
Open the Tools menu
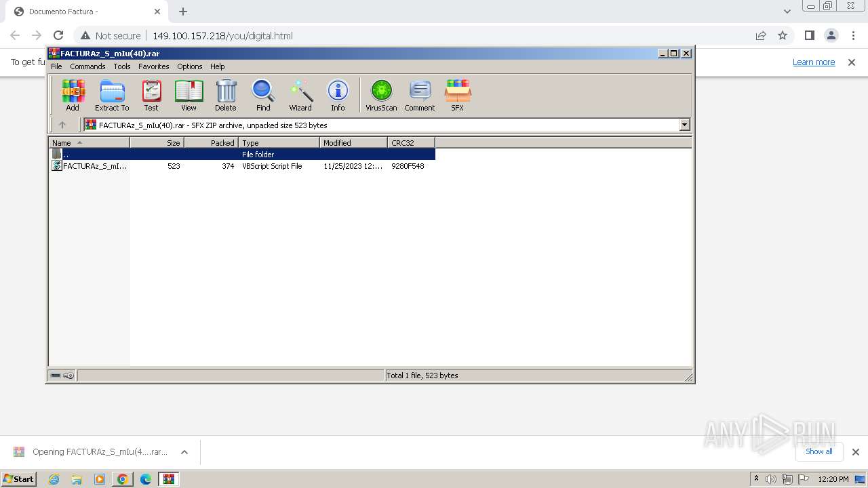(x=122, y=66)
